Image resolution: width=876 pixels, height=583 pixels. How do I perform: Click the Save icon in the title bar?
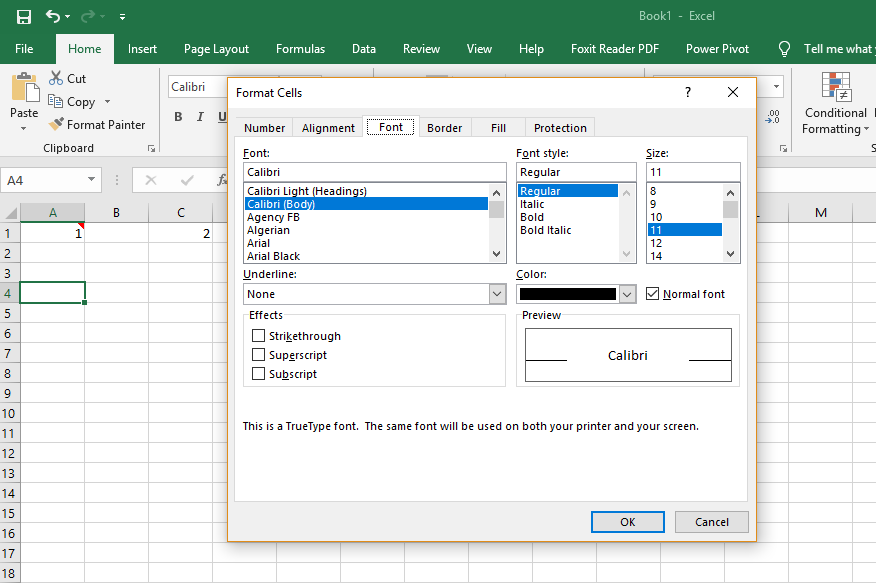click(x=23, y=17)
